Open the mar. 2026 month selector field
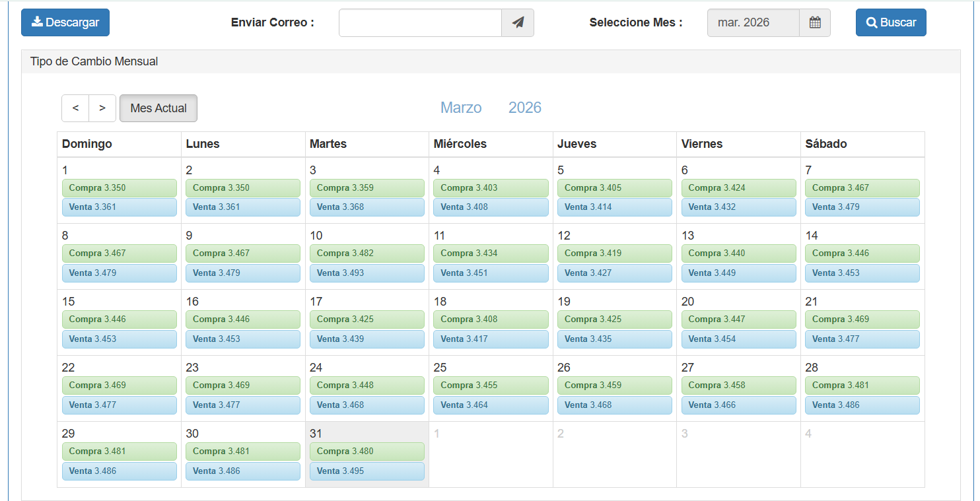980x501 pixels. 753,22
